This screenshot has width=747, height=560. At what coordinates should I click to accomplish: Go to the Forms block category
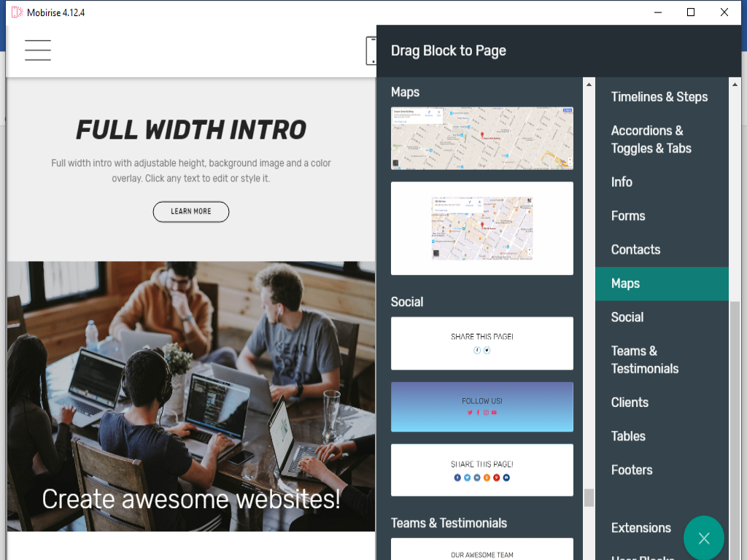[x=628, y=216]
